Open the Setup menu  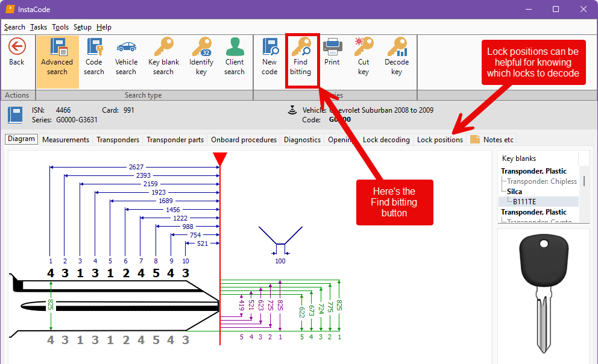pos(82,27)
